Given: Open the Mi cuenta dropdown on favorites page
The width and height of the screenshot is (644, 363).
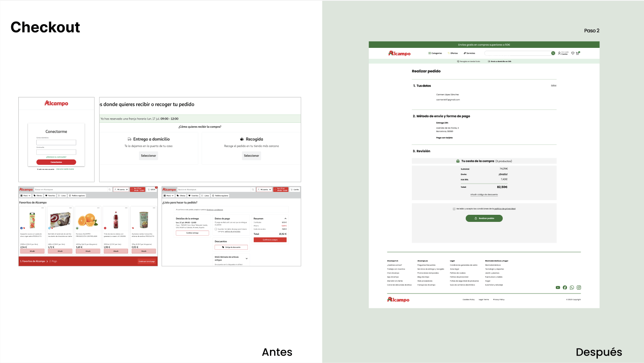Looking at the screenshot, I should [121, 189].
